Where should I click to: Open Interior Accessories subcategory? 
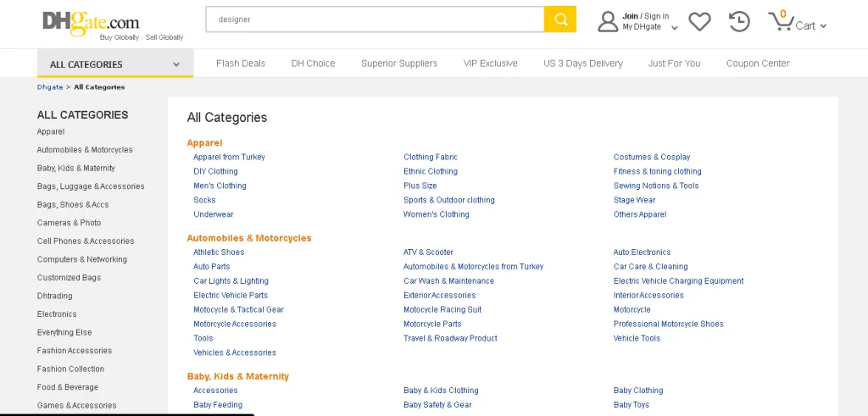pos(648,296)
